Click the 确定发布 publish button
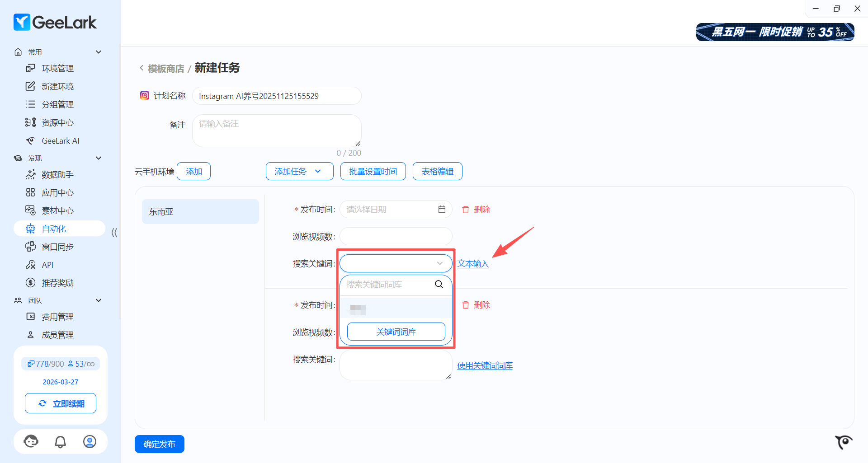The height and width of the screenshot is (463, 868). click(159, 444)
